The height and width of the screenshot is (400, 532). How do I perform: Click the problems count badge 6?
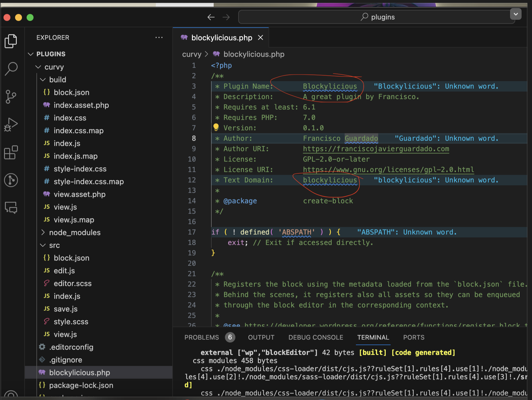pyautogui.click(x=230, y=337)
